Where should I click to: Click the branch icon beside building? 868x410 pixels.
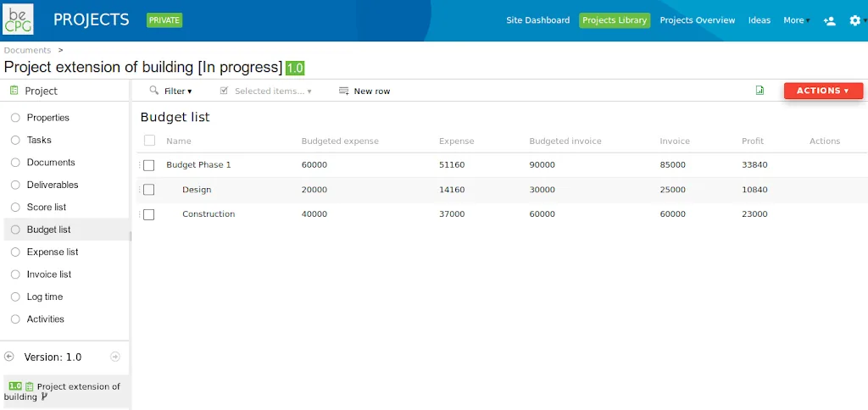44,396
